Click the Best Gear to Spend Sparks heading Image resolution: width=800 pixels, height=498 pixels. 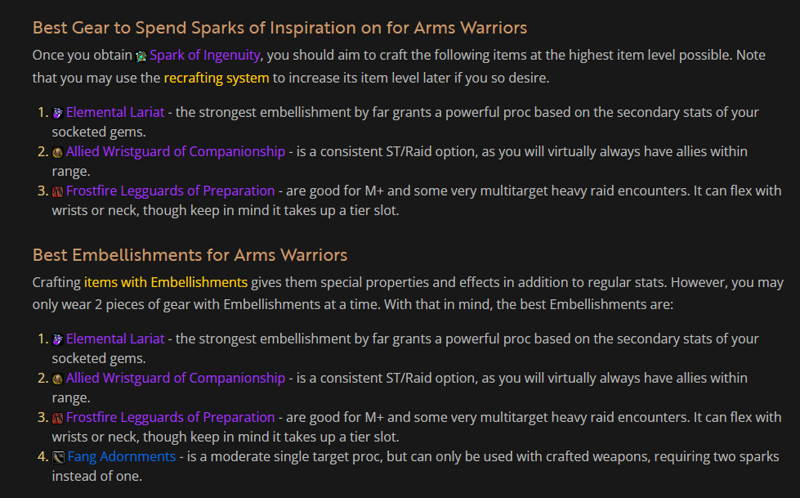280,28
